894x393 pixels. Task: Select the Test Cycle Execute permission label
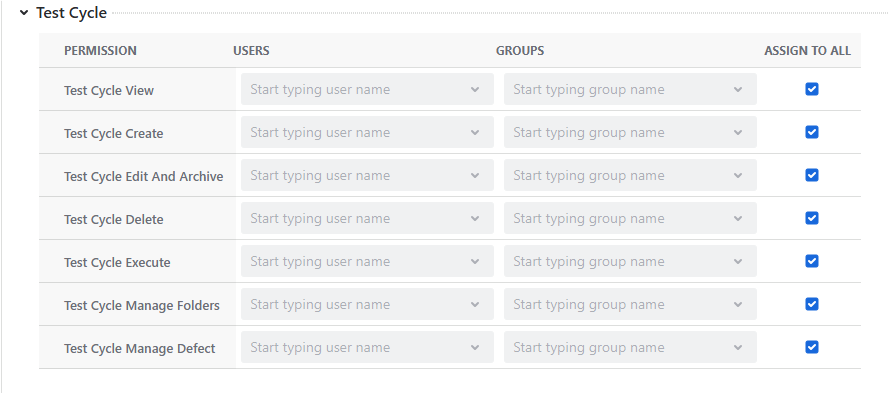click(117, 262)
